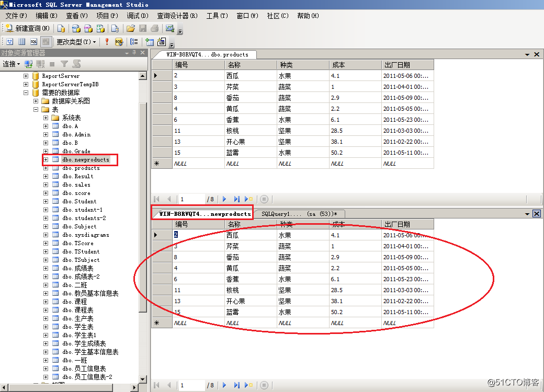
Task: Open the 文件(F) menu
Action: 16,16
